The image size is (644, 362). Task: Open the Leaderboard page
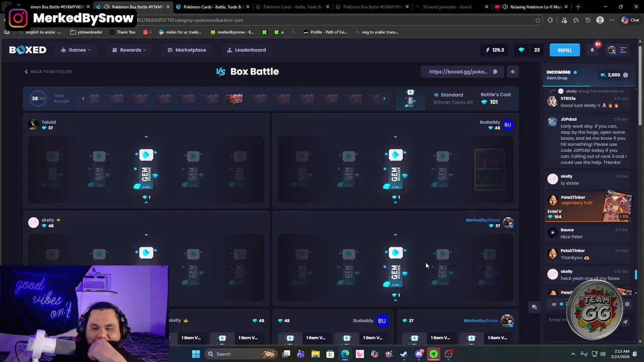point(247,50)
